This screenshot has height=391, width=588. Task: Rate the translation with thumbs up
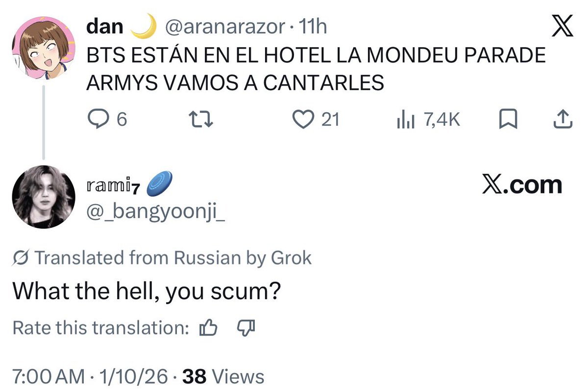(x=209, y=328)
